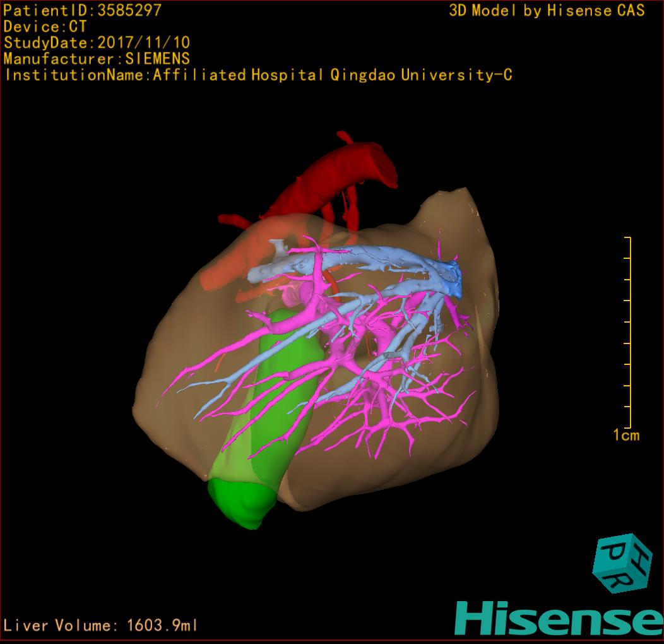The image size is (664, 644).
Task: Click the '3D Model by Hisense CAS' caption
Action: [547, 10]
